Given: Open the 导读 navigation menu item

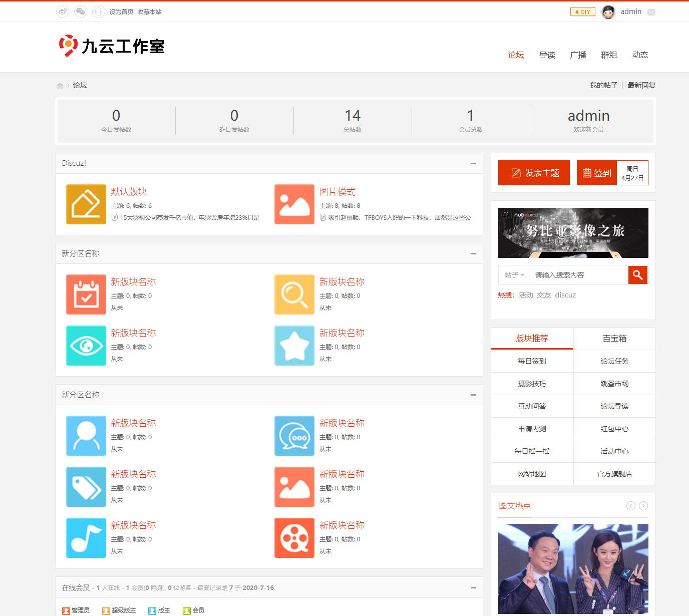Looking at the screenshot, I should [x=547, y=55].
